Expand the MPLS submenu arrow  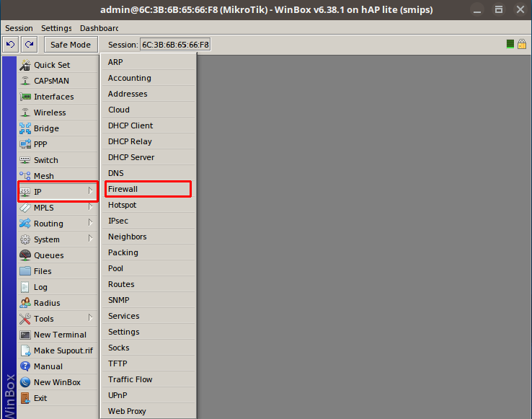pyautogui.click(x=90, y=207)
